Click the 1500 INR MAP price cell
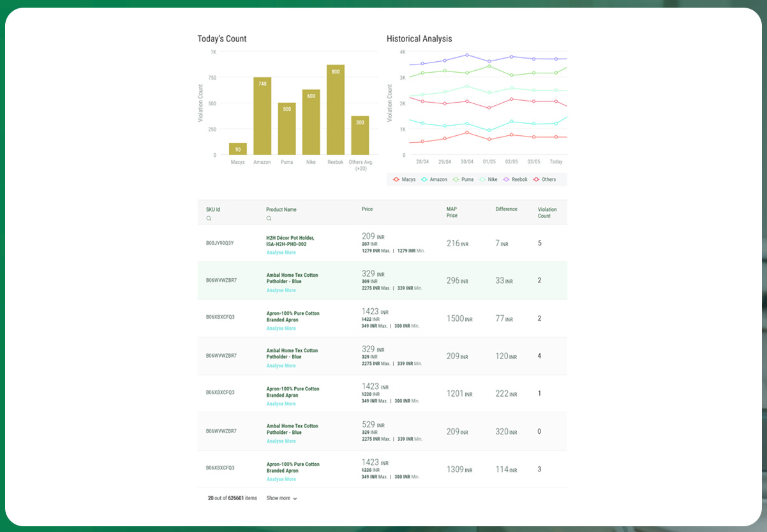Image resolution: width=767 pixels, height=532 pixels. (x=459, y=318)
